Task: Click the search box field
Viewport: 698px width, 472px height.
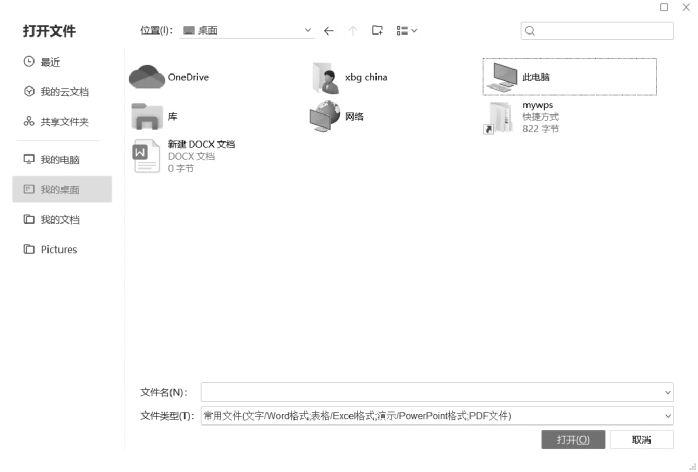Action: point(597,31)
